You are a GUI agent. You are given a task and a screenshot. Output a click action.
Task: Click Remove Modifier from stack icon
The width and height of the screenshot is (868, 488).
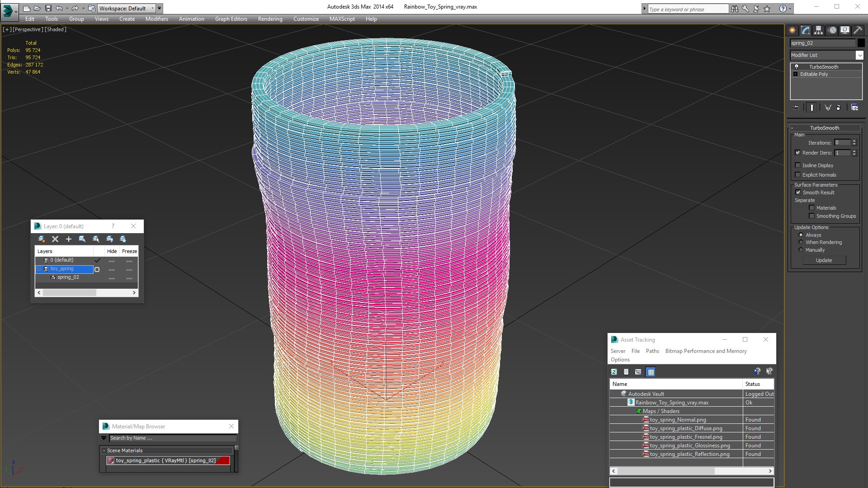click(x=839, y=108)
